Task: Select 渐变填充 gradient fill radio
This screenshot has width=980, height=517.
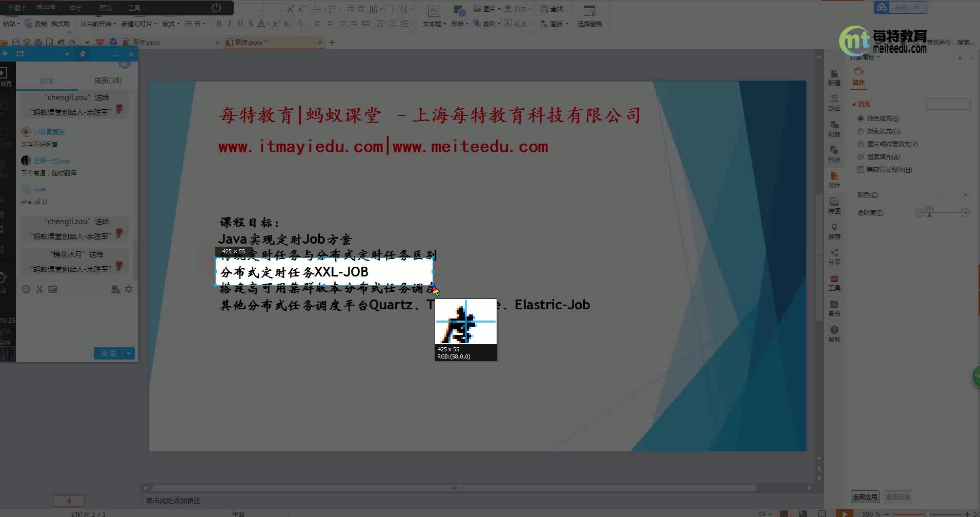Action: pyautogui.click(x=861, y=131)
